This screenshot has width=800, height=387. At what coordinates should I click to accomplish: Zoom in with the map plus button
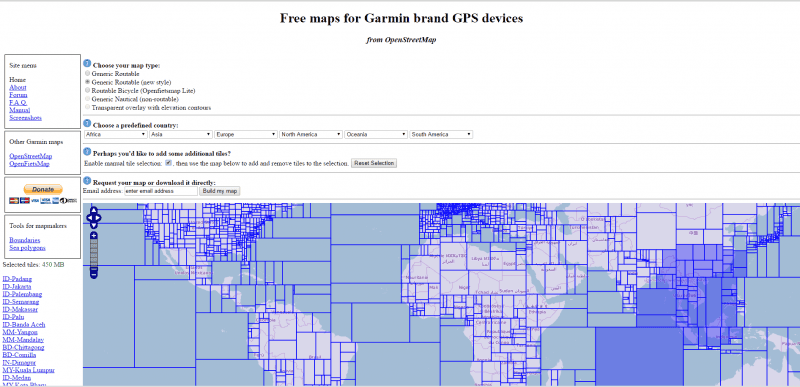click(94, 236)
